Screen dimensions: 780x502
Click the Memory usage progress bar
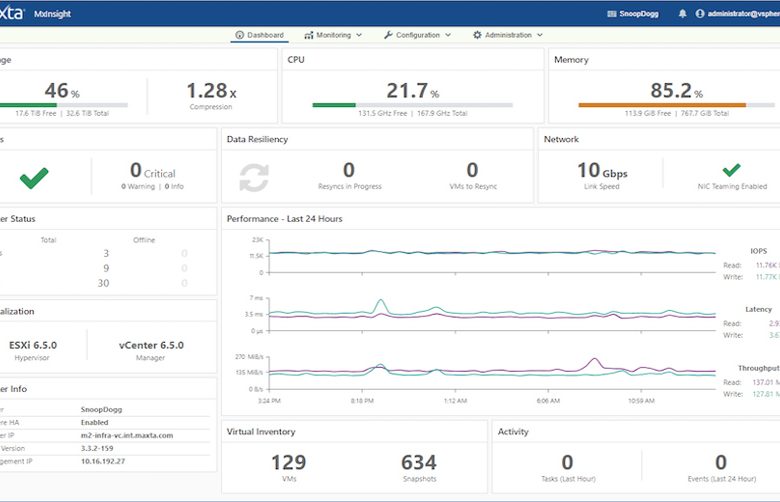click(677, 105)
